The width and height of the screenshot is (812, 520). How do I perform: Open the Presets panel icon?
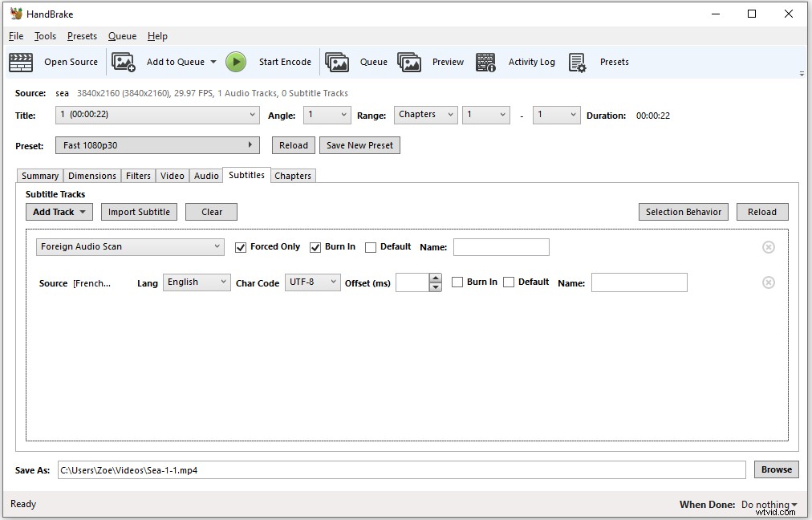point(578,62)
